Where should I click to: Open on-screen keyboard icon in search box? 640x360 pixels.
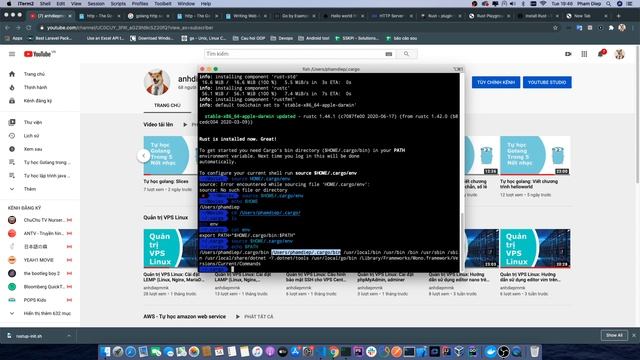point(389,54)
